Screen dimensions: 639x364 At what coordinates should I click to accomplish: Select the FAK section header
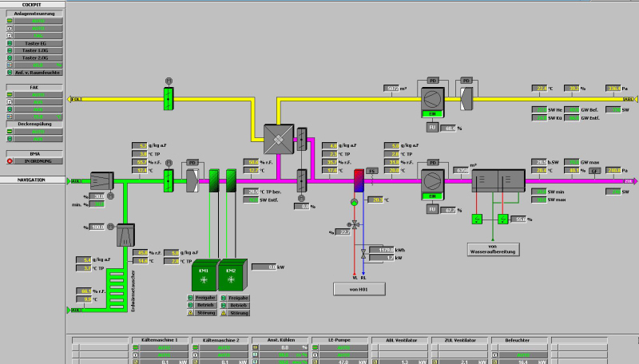tap(34, 87)
